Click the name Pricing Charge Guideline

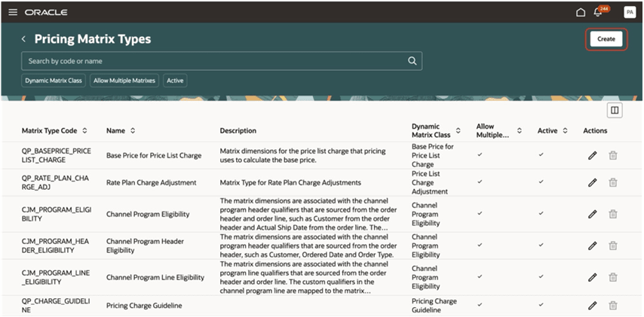(x=144, y=306)
